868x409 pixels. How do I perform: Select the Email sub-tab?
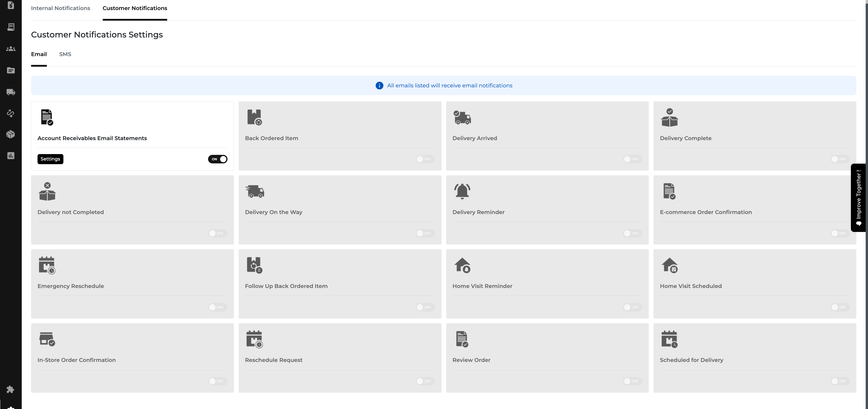tap(39, 54)
